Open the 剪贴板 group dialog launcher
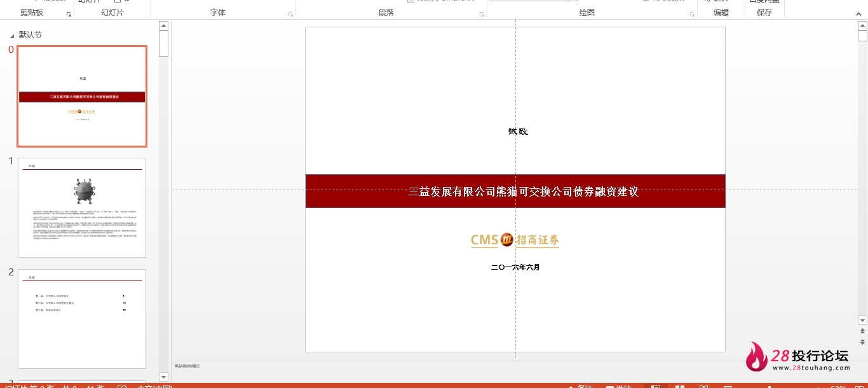This screenshot has width=868, height=388. [69, 13]
